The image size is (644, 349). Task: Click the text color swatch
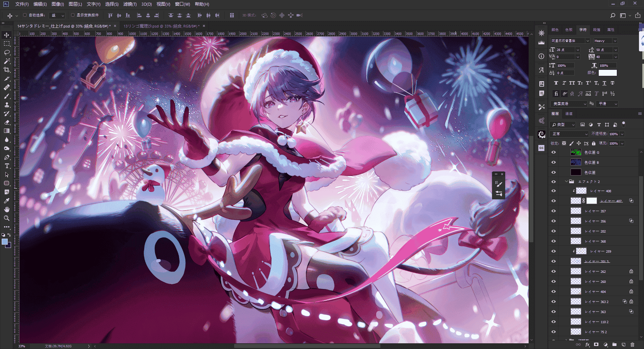pyautogui.click(x=607, y=73)
